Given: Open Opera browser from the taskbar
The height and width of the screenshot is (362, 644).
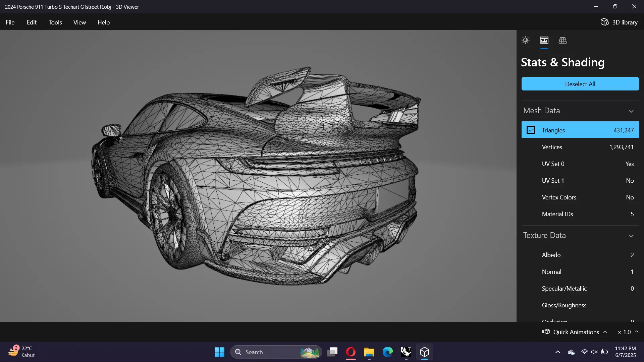Looking at the screenshot, I should [x=351, y=352].
